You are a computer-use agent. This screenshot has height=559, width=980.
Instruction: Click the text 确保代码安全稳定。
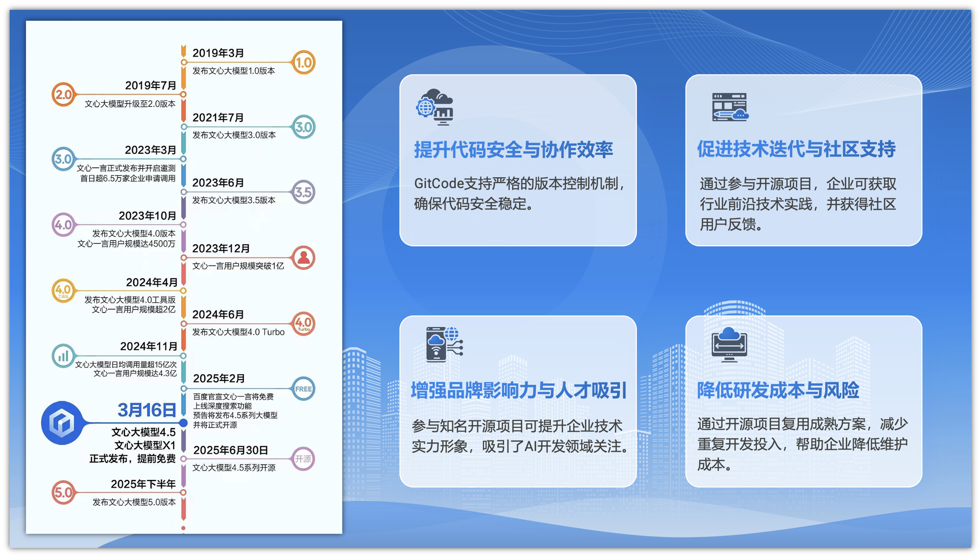coord(474,204)
